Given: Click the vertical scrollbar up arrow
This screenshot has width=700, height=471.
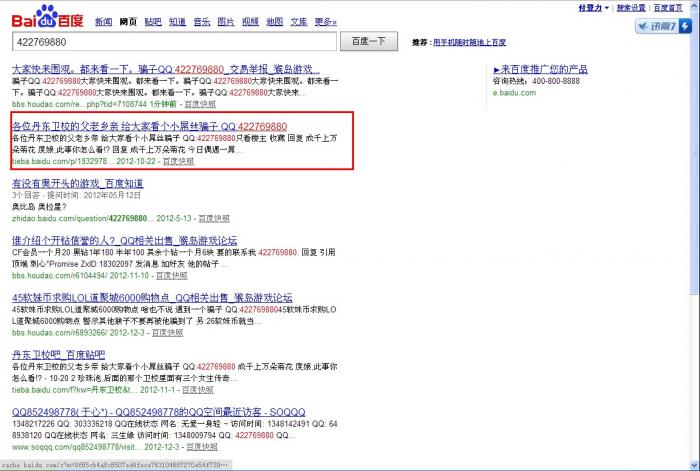Looking at the screenshot, I should [x=694, y=4].
